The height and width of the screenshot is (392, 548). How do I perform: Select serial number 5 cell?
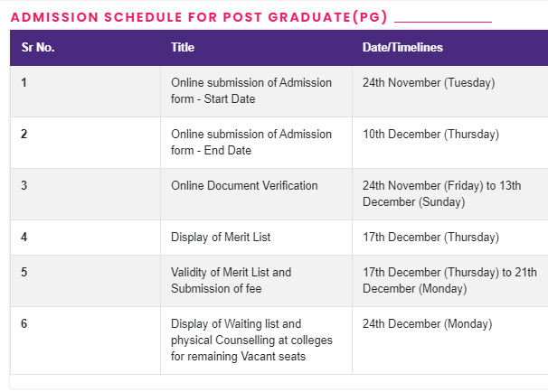pos(24,272)
